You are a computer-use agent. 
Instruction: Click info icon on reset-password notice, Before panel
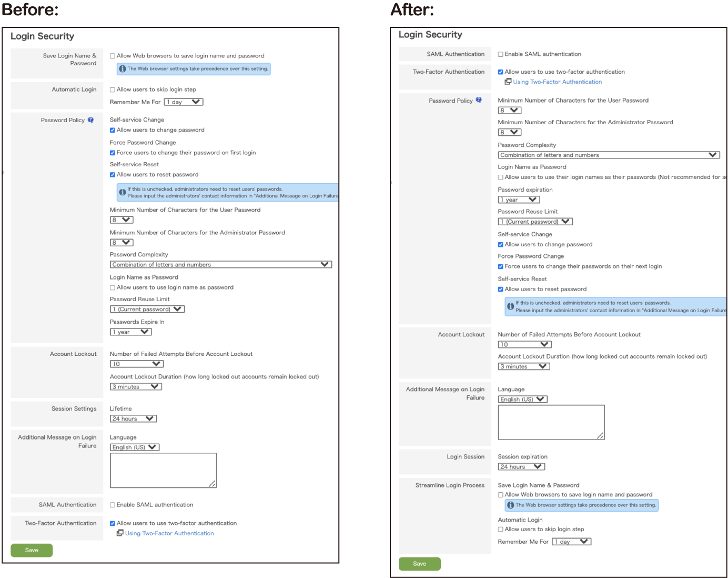(123, 192)
